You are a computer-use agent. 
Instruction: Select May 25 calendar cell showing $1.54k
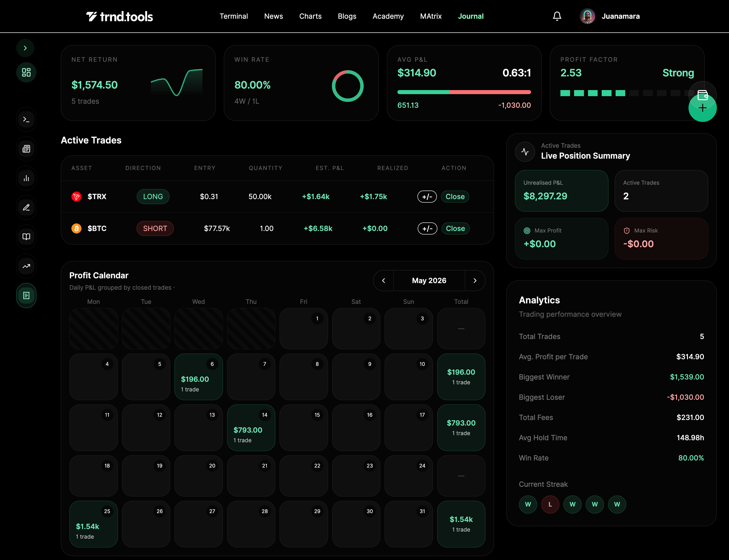tap(93, 524)
